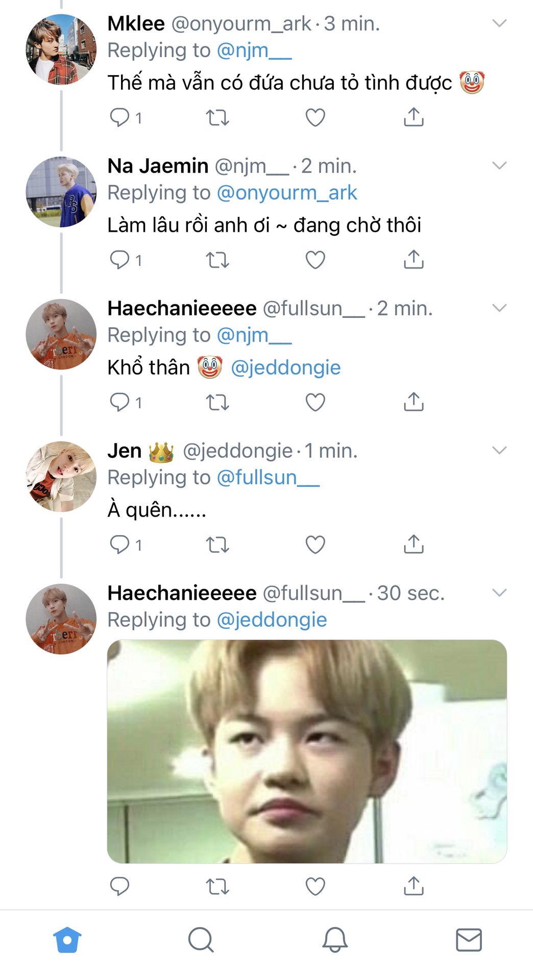Open the Messages tab

[469, 940]
